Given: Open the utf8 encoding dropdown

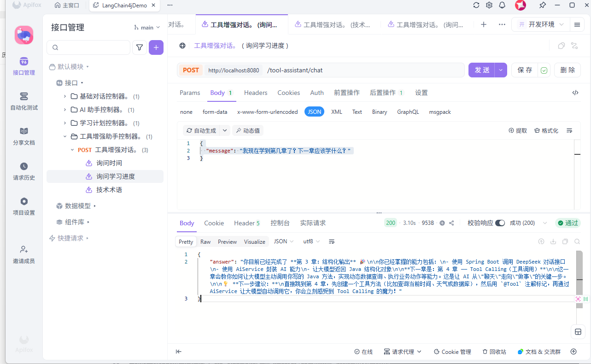Looking at the screenshot, I should pyautogui.click(x=311, y=241).
